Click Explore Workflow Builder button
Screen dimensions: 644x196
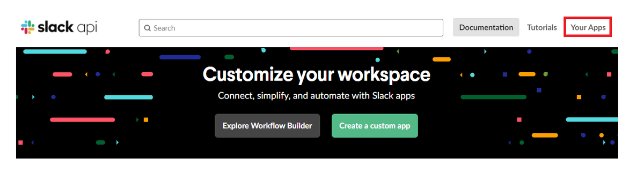tap(267, 126)
